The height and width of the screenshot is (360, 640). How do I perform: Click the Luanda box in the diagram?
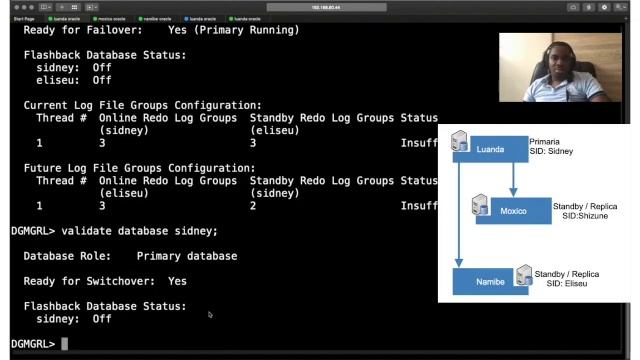click(x=490, y=149)
